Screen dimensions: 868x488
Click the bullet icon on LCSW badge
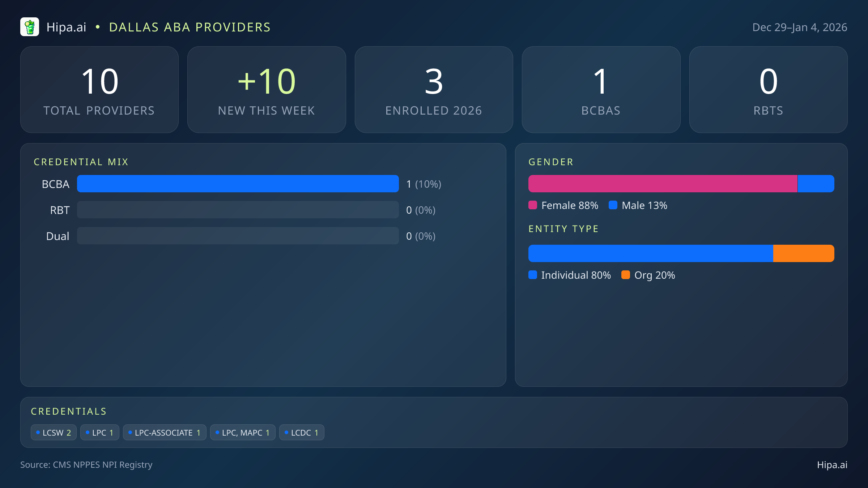click(x=38, y=432)
